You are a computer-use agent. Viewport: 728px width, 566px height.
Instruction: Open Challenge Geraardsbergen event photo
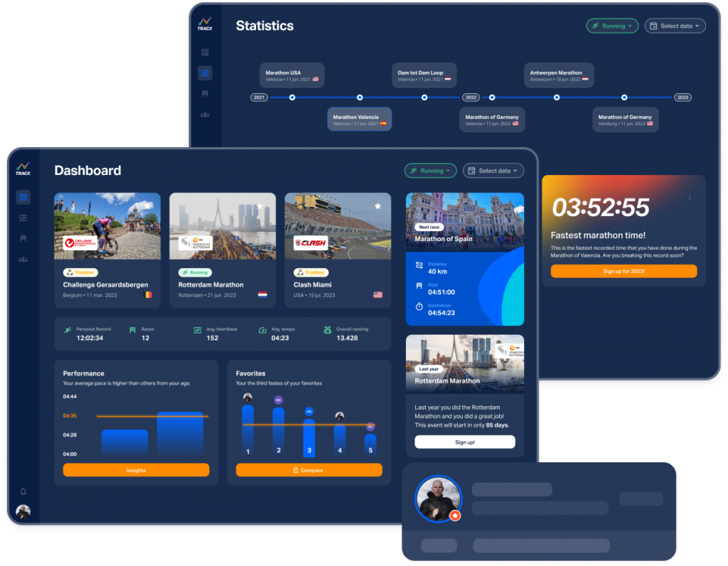107,226
